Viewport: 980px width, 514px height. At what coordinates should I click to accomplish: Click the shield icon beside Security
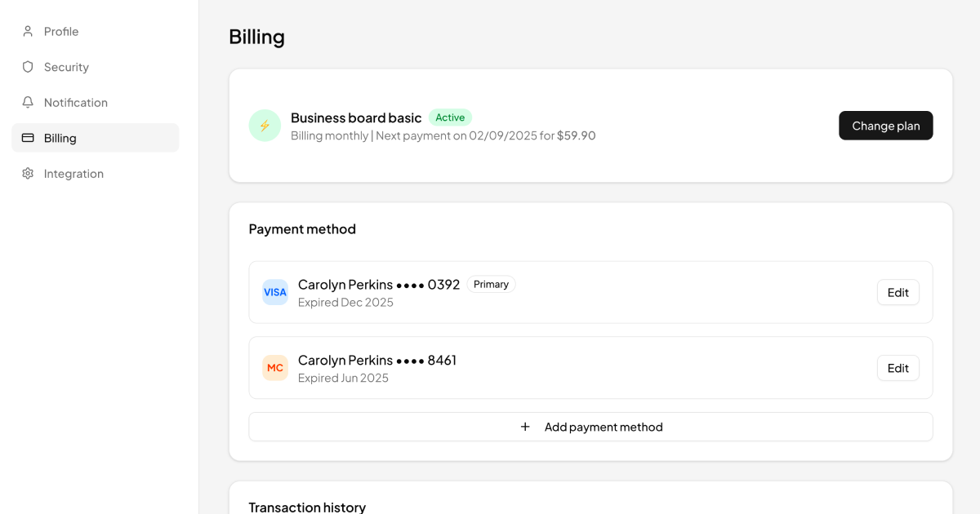click(x=28, y=67)
